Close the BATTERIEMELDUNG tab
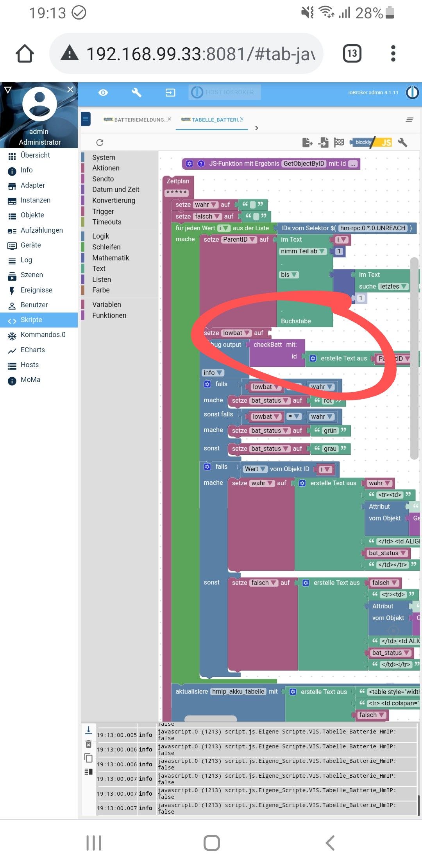Viewport: 422px width, 868px height. [x=169, y=119]
